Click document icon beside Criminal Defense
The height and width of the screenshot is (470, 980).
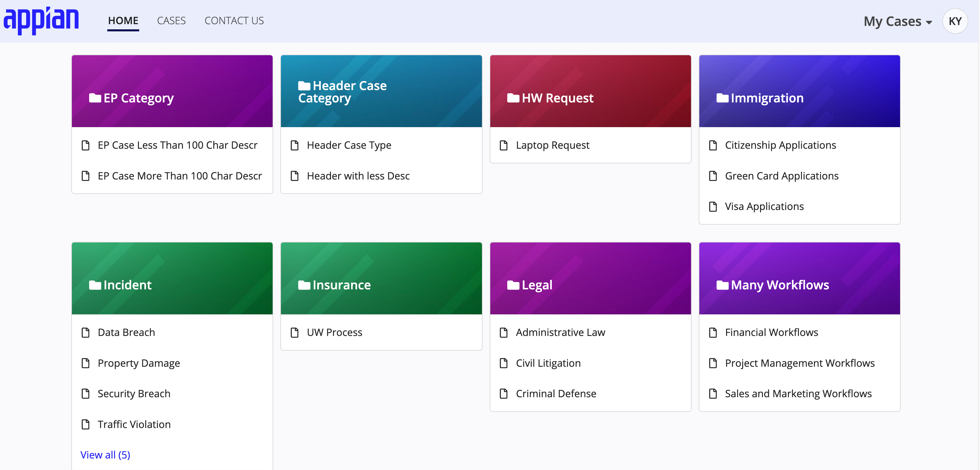(504, 393)
